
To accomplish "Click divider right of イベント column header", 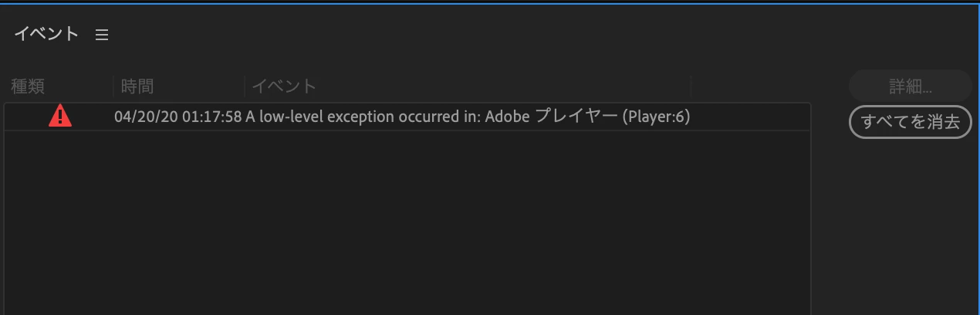I will (x=691, y=86).
